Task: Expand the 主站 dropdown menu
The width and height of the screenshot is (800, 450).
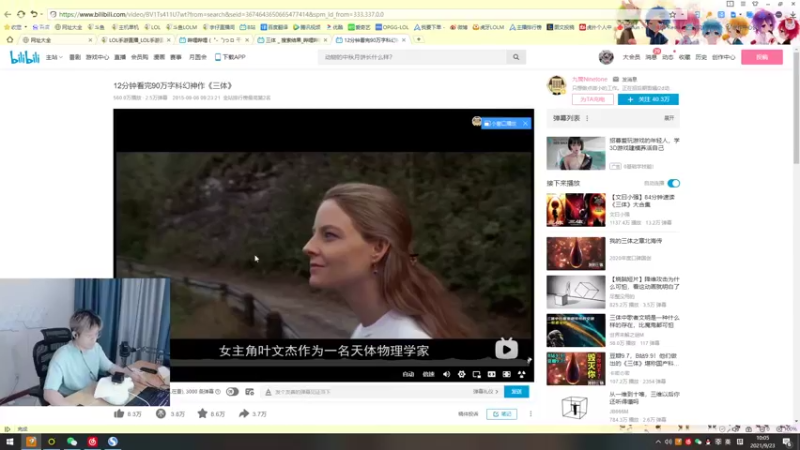Action: pyautogui.click(x=54, y=57)
